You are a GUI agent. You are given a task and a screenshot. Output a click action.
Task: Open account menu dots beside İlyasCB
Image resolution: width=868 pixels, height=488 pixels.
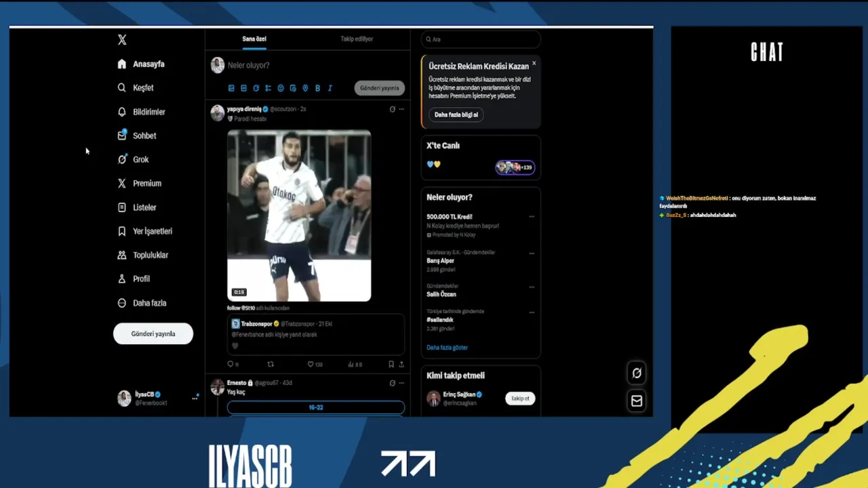click(x=195, y=399)
